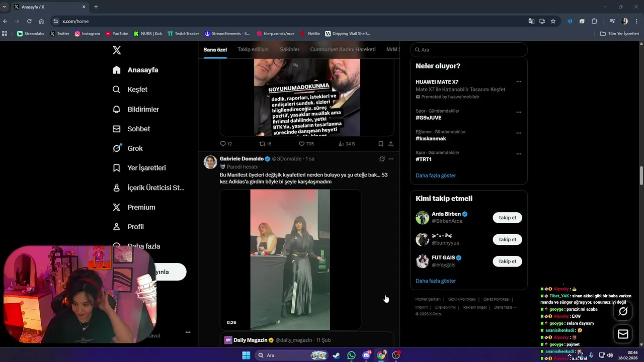Click the page vertical scrollbar

[641, 175]
